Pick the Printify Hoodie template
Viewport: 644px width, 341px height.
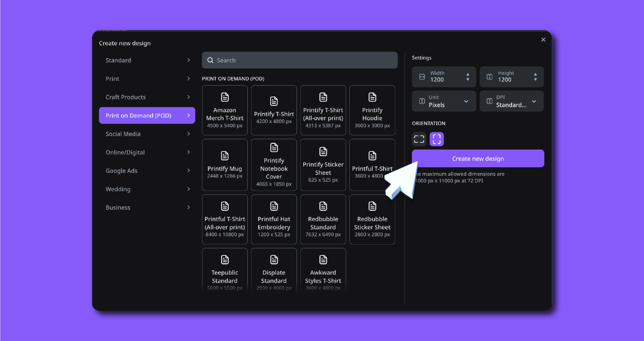(x=372, y=110)
